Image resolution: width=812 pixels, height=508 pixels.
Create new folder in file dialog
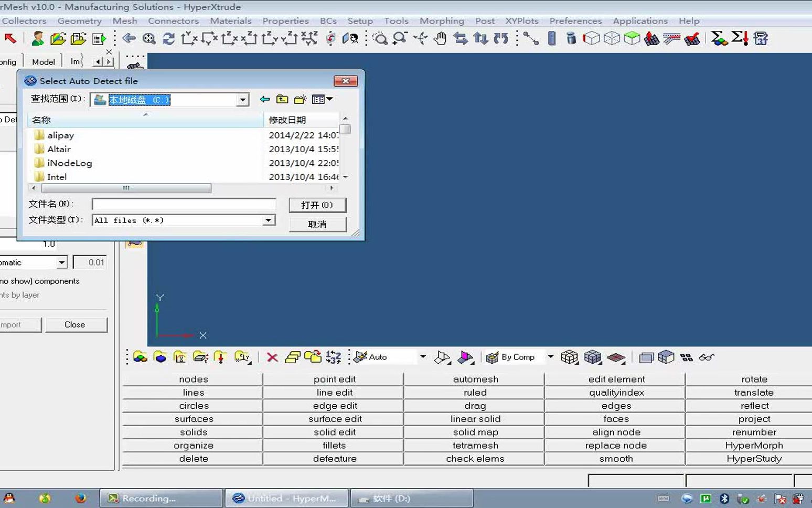point(300,99)
